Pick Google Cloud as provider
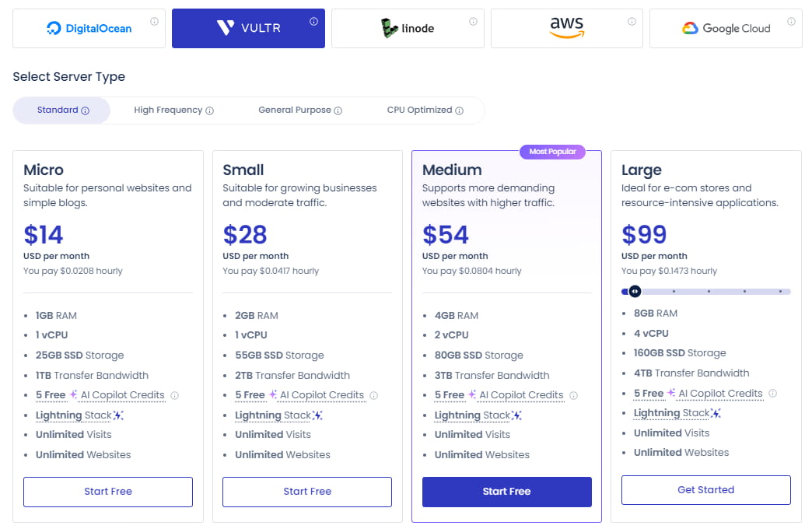 [x=726, y=29]
